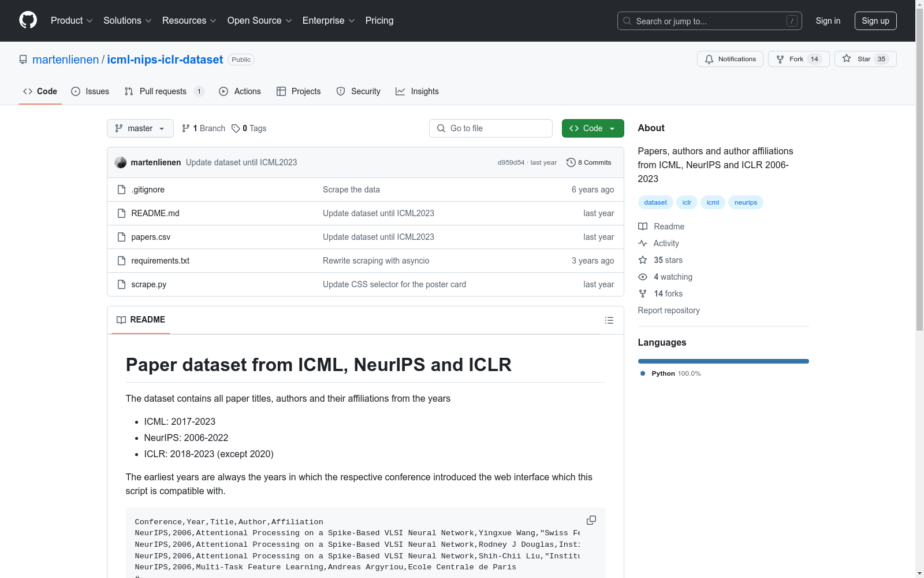
Task: Star the icml-nips-iclr-dataset repository
Action: [865, 59]
